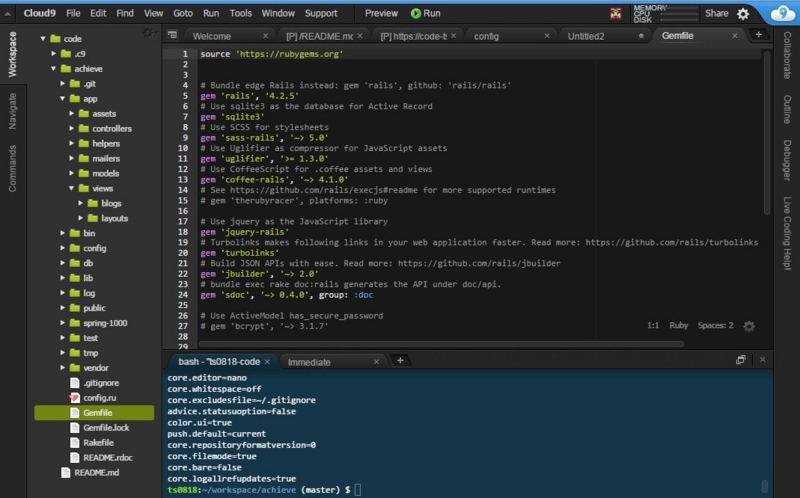This screenshot has height=498, width=800.
Task: Collapse the achieve folder
Action: (x=53, y=68)
